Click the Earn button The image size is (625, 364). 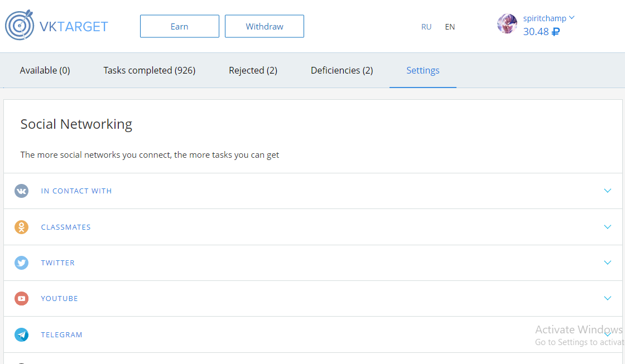179,26
